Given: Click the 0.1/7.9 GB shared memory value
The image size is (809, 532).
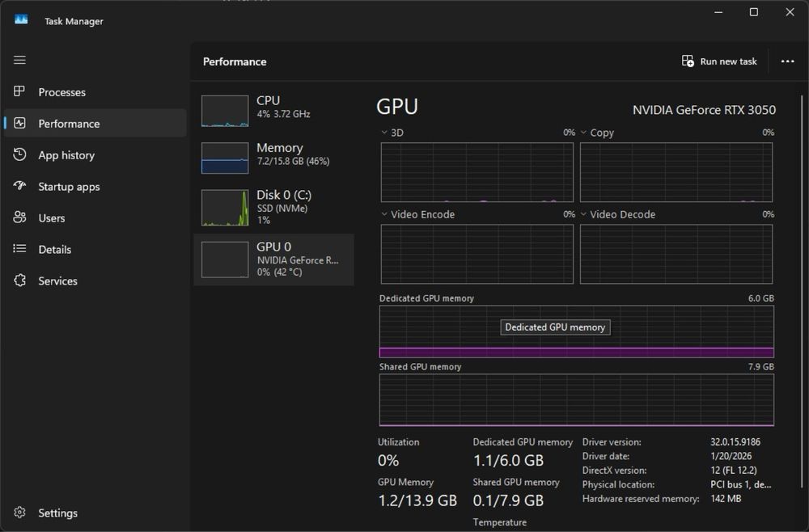Looking at the screenshot, I should [x=508, y=500].
